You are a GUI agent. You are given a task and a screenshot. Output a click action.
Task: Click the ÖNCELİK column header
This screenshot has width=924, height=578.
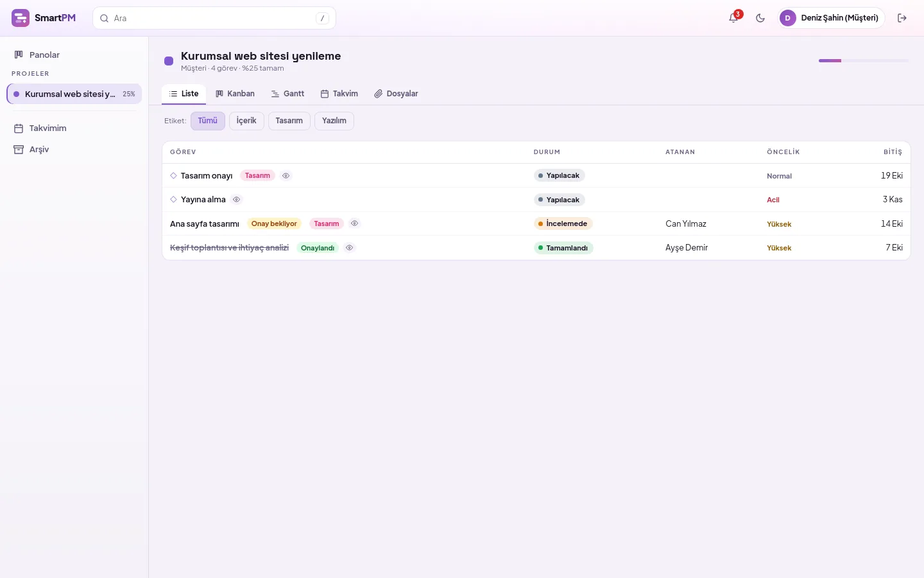783,152
